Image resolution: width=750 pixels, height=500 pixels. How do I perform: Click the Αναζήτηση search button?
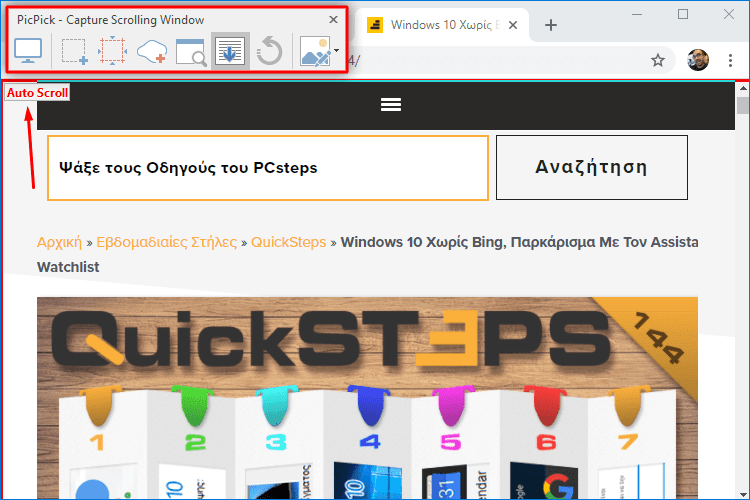click(592, 167)
